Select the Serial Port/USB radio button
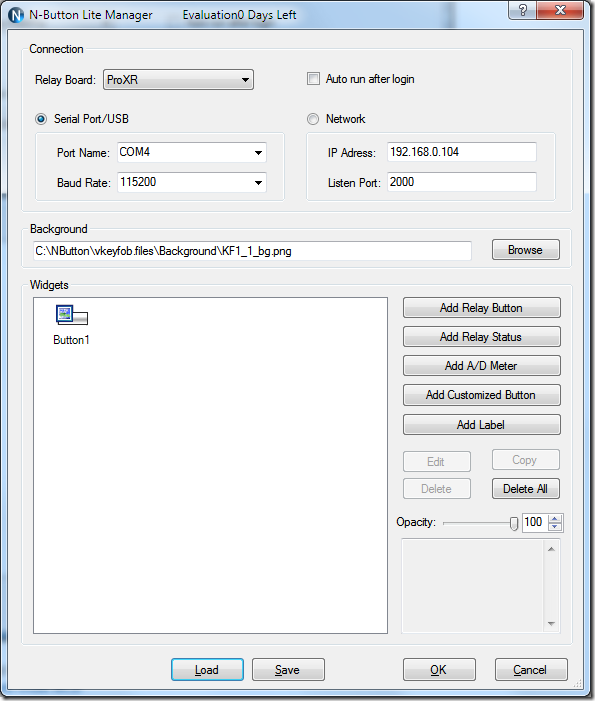This screenshot has width=595, height=701. pyautogui.click(x=41, y=119)
